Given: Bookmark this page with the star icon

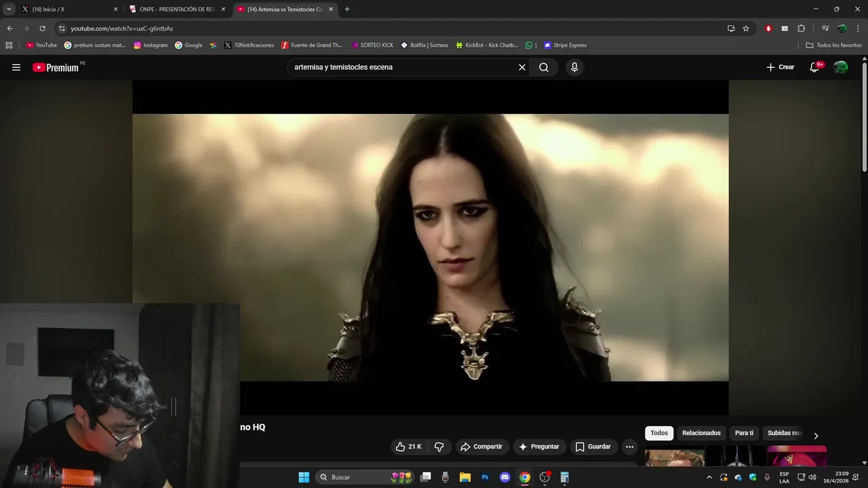Looking at the screenshot, I should pyautogui.click(x=746, y=28).
